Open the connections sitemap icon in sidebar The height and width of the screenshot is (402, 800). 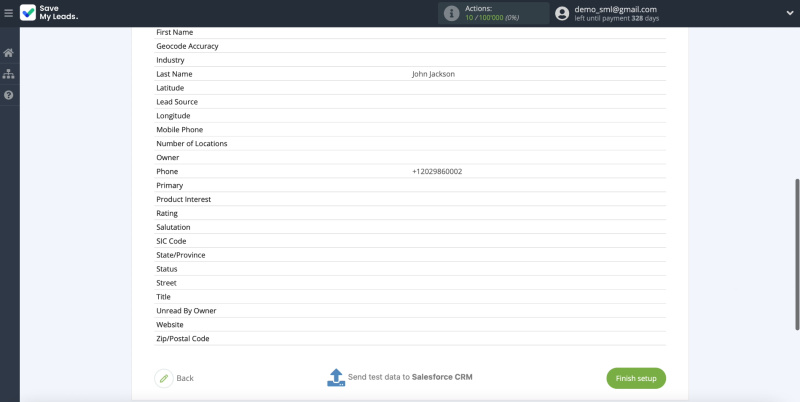8,74
